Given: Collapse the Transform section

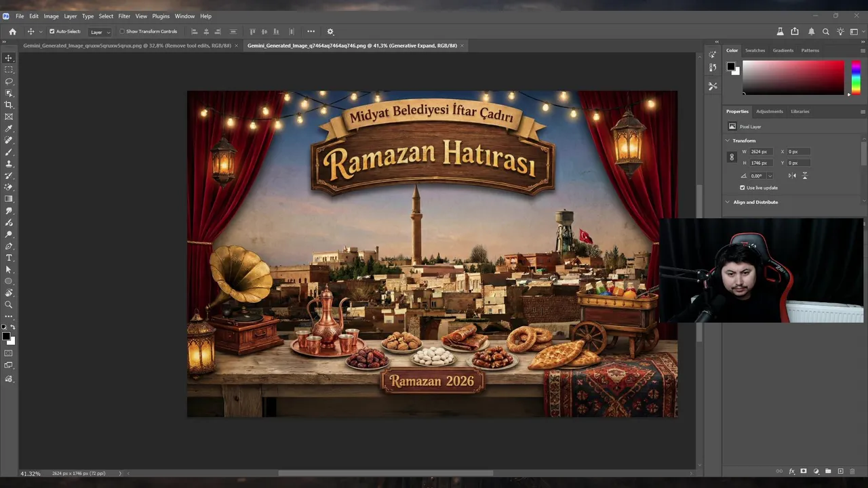Looking at the screenshot, I should pyautogui.click(x=728, y=141).
